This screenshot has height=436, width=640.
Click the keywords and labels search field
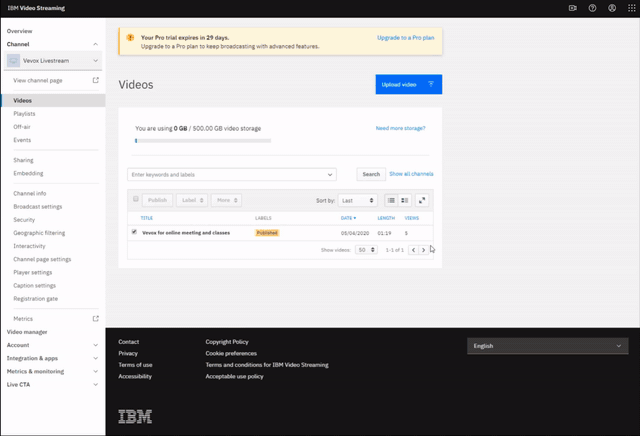[232, 175]
